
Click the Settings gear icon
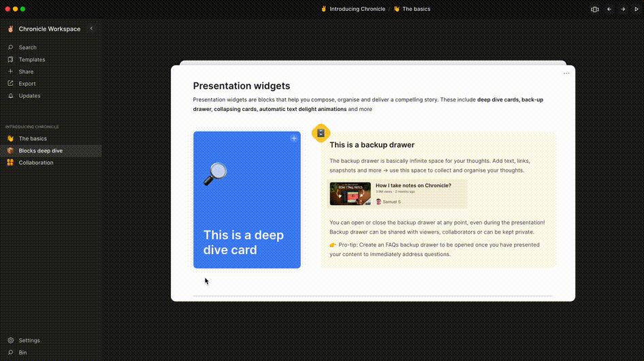[11, 341]
